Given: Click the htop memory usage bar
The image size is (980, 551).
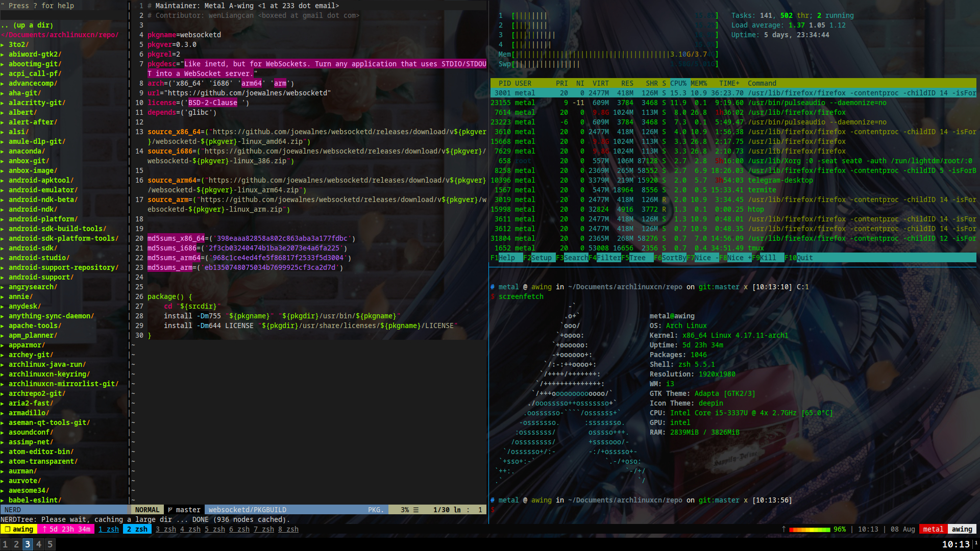Looking at the screenshot, I should [x=609, y=55].
